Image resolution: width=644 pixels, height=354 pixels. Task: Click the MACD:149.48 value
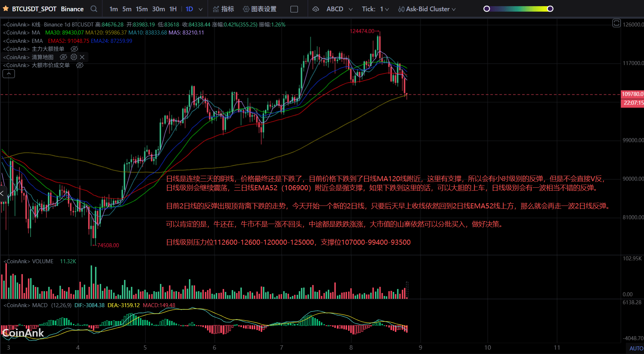click(x=159, y=305)
